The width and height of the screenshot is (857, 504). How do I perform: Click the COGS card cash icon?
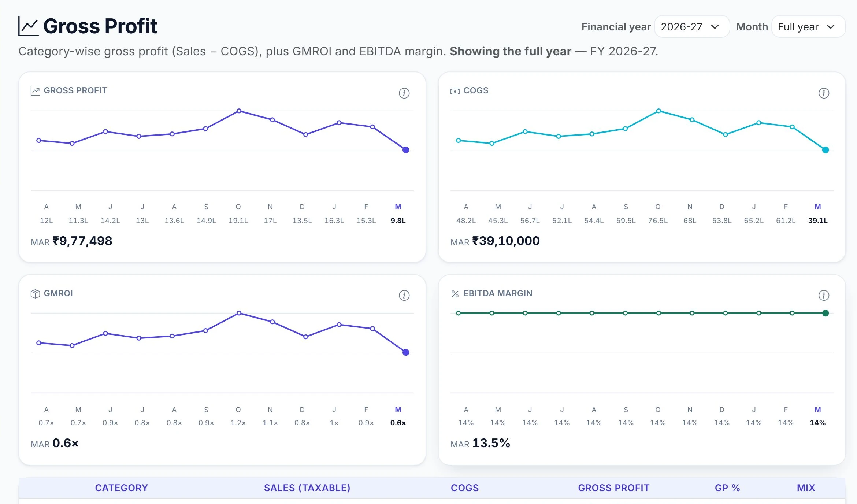[x=455, y=91]
